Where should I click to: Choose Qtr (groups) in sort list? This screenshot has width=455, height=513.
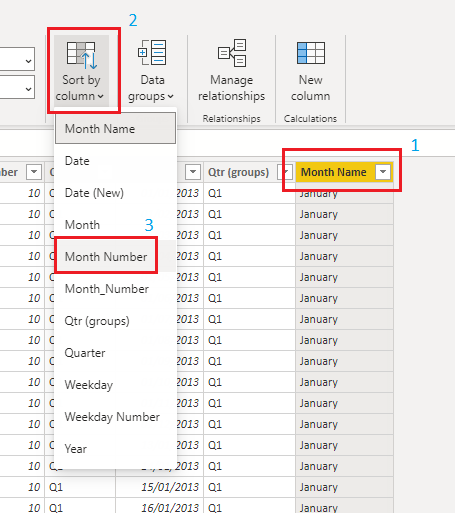pos(115,321)
